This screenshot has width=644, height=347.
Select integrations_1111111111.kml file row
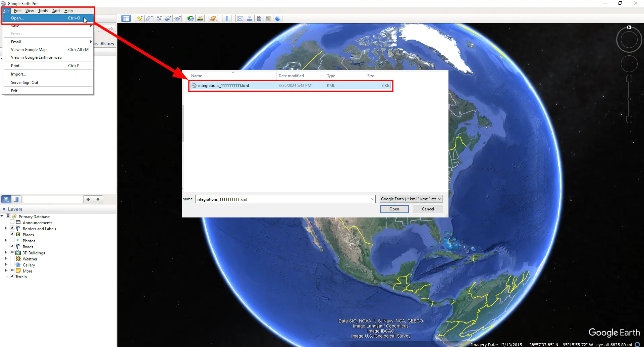click(x=290, y=86)
